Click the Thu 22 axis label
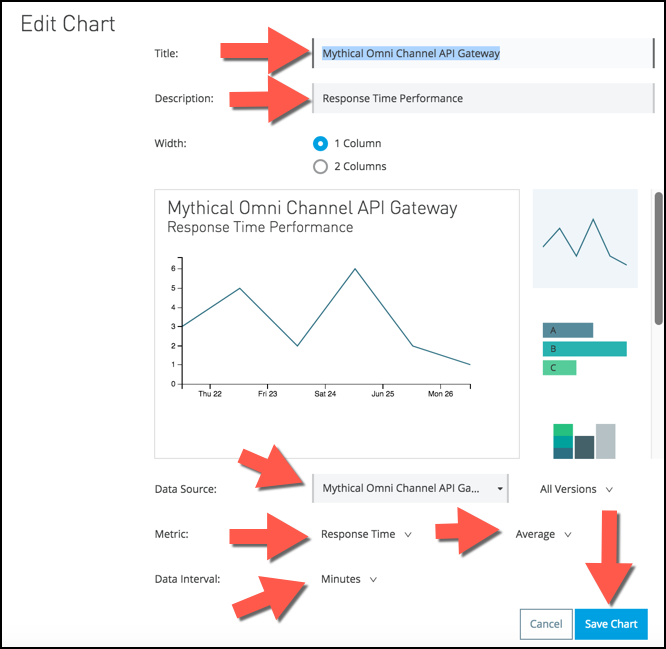Screen dimensions: 666x649 tap(210, 394)
